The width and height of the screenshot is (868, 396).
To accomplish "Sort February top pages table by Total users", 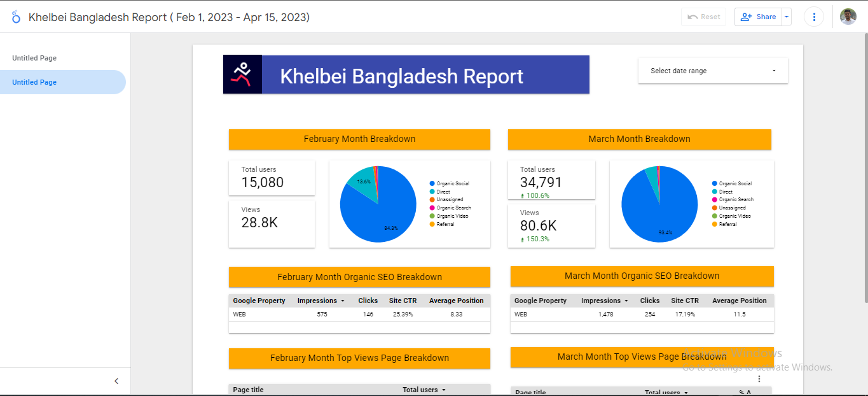I will click(x=424, y=390).
